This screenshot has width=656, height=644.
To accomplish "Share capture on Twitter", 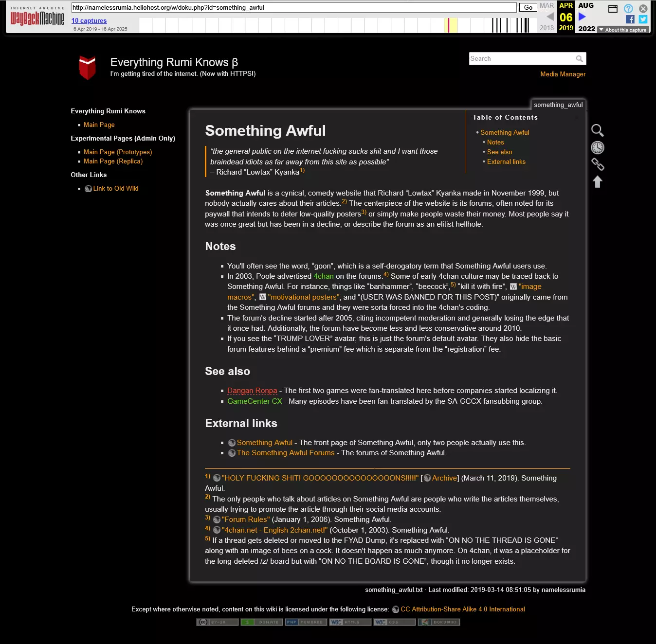I will 643,19.
